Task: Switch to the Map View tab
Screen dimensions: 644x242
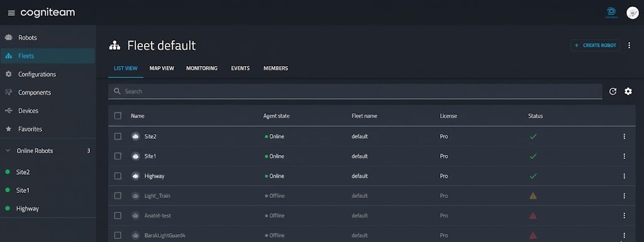Action: [162, 68]
